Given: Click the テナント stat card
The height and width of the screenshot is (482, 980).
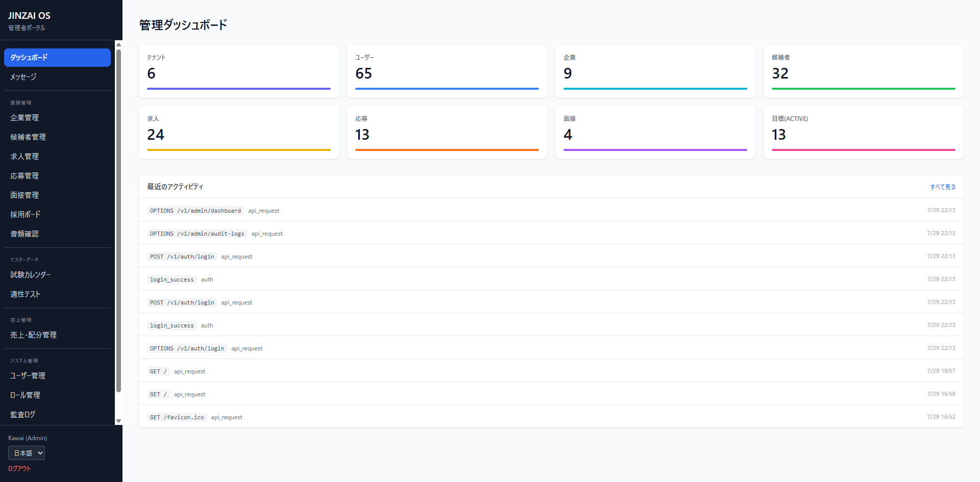Looking at the screenshot, I should point(239,71).
